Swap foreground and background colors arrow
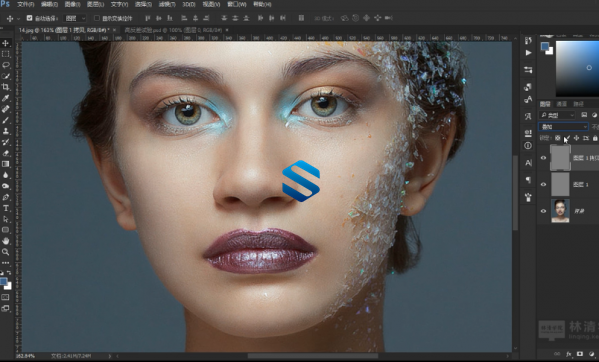Screen dimensions: 599x362 (9, 273)
